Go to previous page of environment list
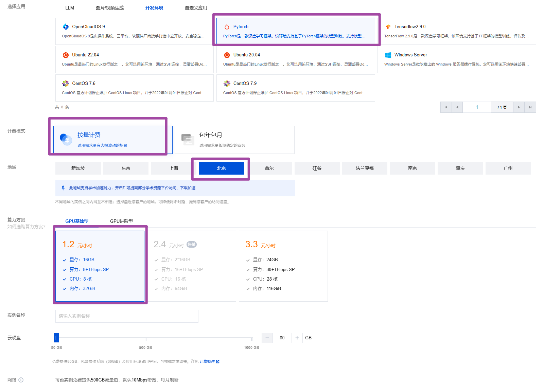544x392 pixels. pos(457,107)
